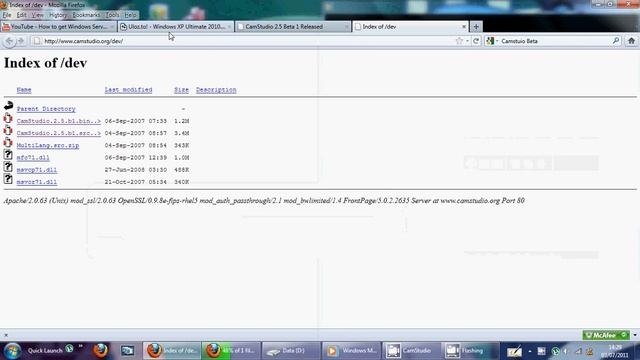Select the Index of /dev tab
This screenshot has height=360, width=640.
click(x=410, y=27)
